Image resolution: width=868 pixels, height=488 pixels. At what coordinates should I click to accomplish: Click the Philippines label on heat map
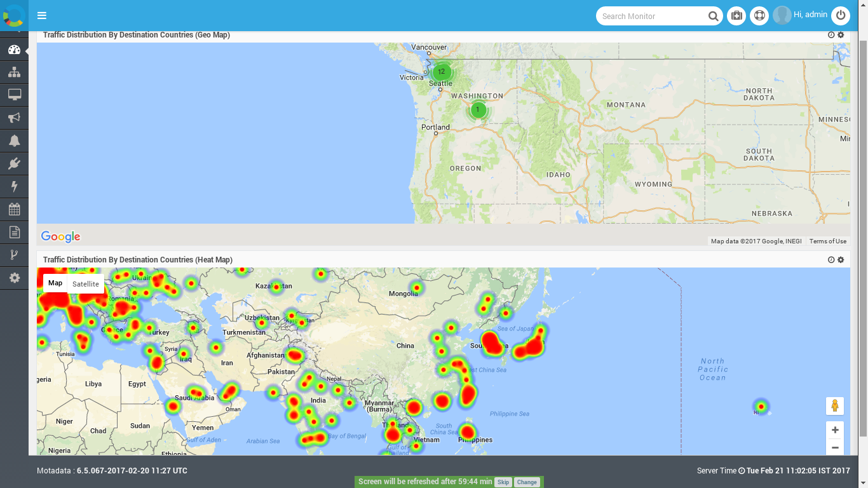pos(475,440)
